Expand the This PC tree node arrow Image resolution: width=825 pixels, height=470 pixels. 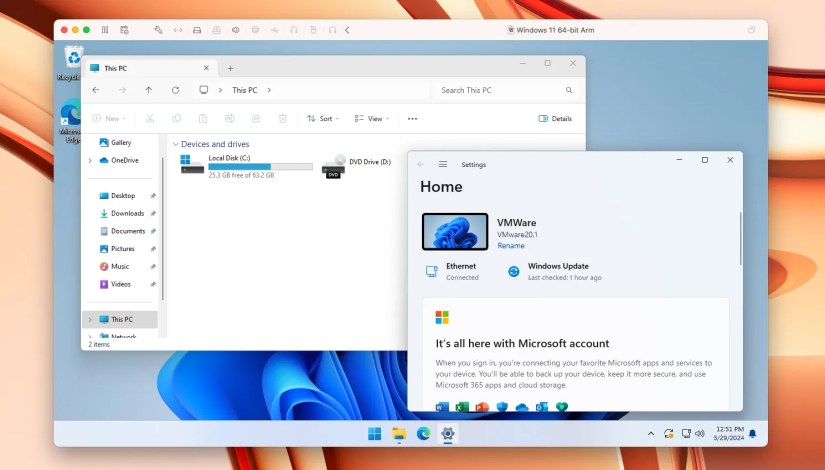[x=90, y=319]
